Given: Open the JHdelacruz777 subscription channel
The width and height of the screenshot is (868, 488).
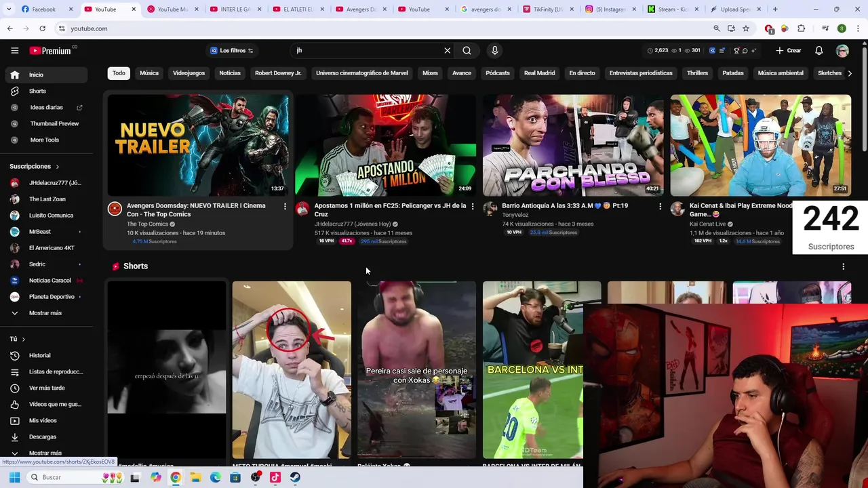Looking at the screenshot, I should tap(46, 183).
